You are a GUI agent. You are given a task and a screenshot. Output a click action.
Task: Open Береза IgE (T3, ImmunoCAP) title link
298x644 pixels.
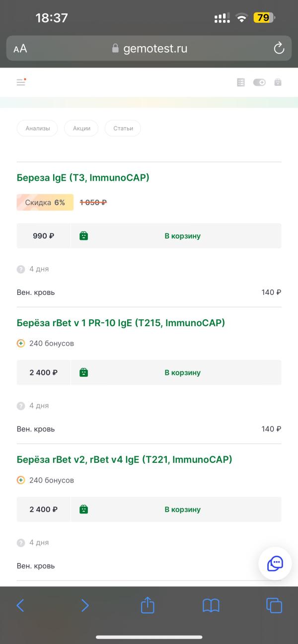pos(83,178)
